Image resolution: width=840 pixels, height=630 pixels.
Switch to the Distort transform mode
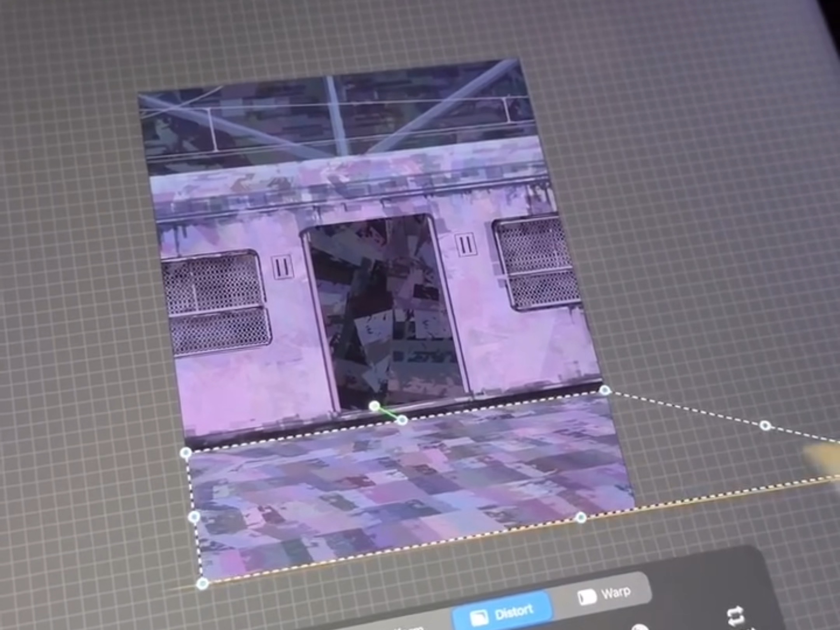click(x=502, y=612)
